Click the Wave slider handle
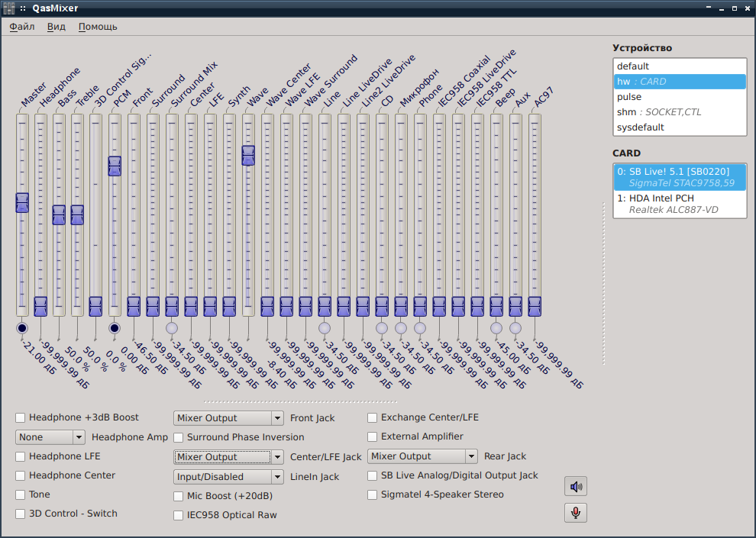 [x=248, y=156]
